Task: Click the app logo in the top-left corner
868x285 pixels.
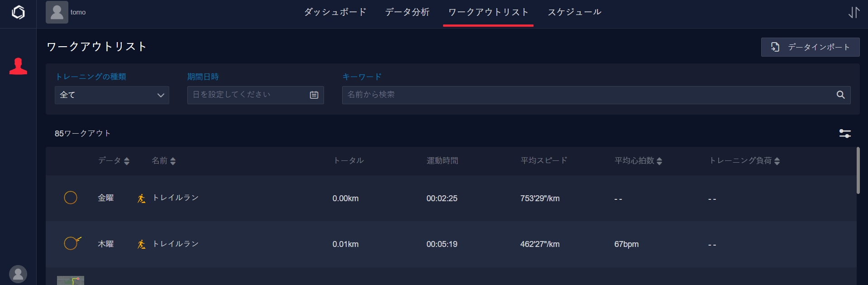Action: click(x=18, y=12)
